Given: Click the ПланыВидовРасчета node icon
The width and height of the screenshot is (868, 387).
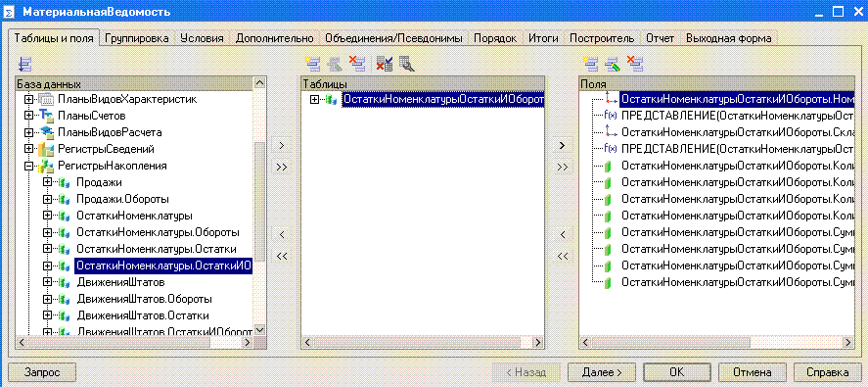Looking at the screenshot, I should point(47,132).
